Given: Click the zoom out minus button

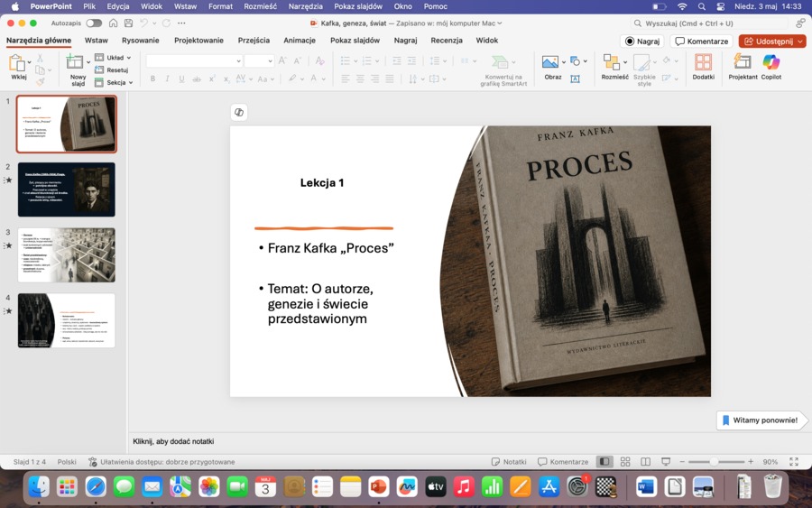Looking at the screenshot, I should 682,461.
